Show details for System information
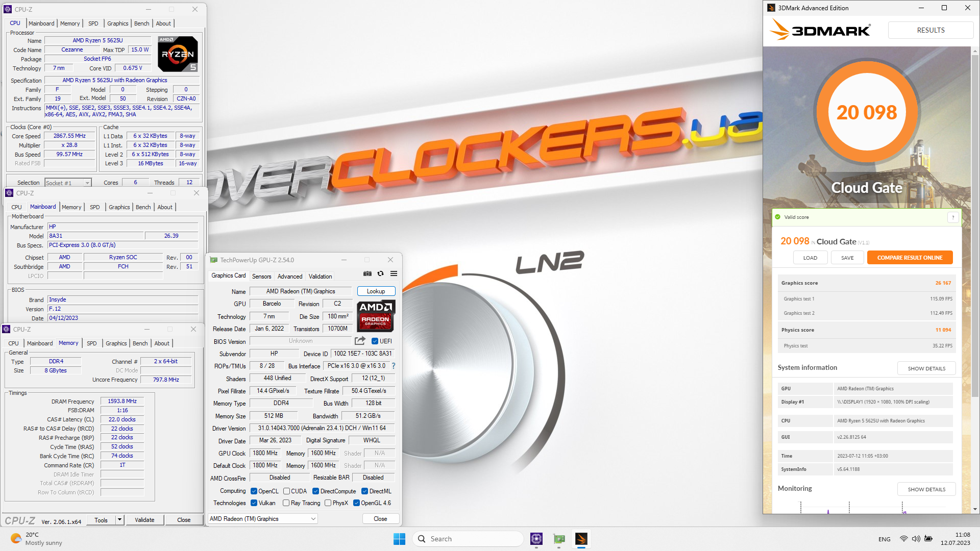Image resolution: width=980 pixels, height=551 pixels. click(x=926, y=368)
